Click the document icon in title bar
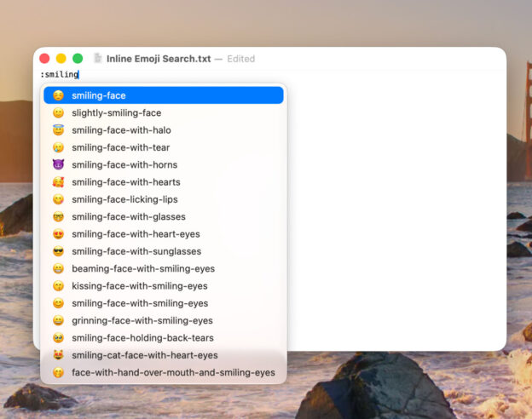 point(98,58)
